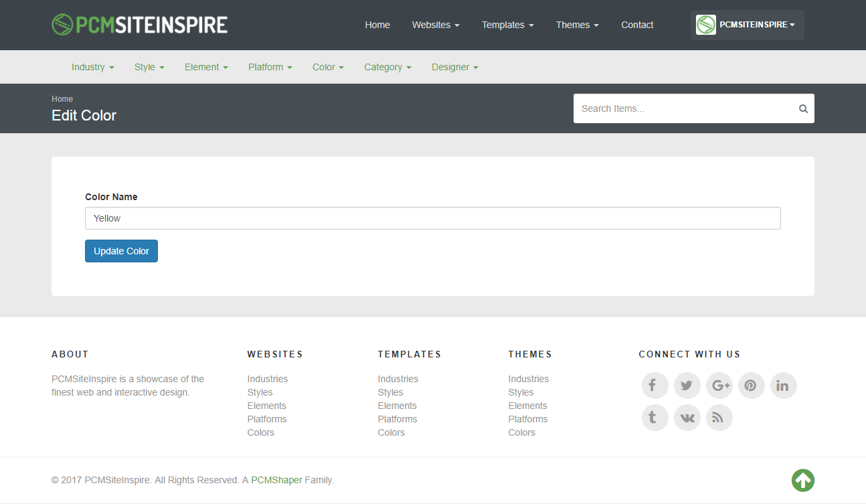Expand the Designer filter dropdown
This screenshot has width=866, height=504.
[455, 67]
